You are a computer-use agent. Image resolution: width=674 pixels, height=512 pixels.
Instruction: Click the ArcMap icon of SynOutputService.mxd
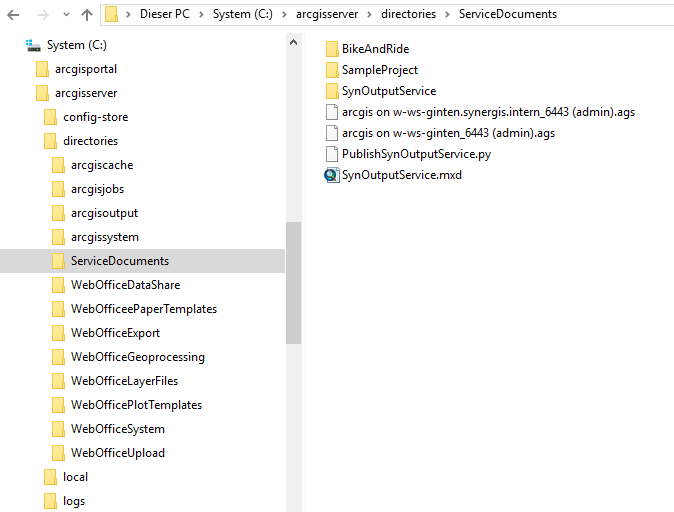point(332,175)
